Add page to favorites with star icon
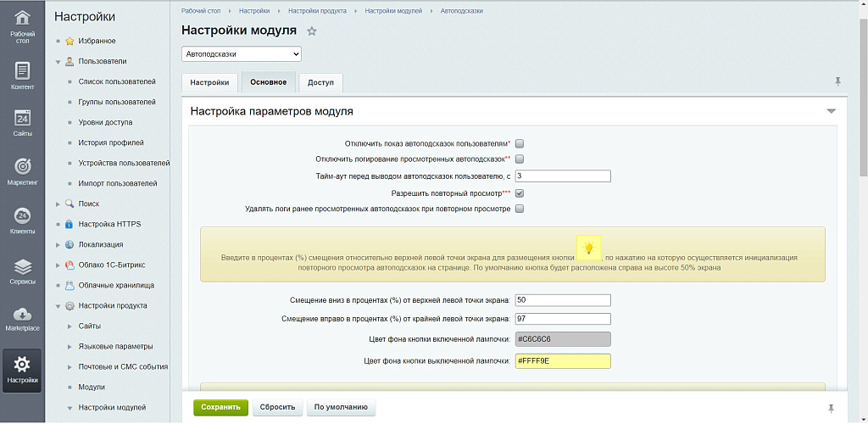The width and height of the screenshot is (868, 424). pos(311,31)
